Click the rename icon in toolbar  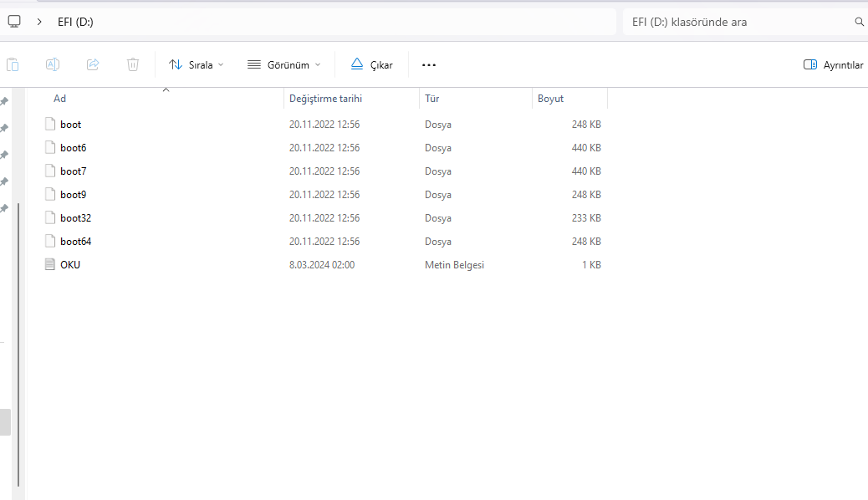[x=52, y=64]
